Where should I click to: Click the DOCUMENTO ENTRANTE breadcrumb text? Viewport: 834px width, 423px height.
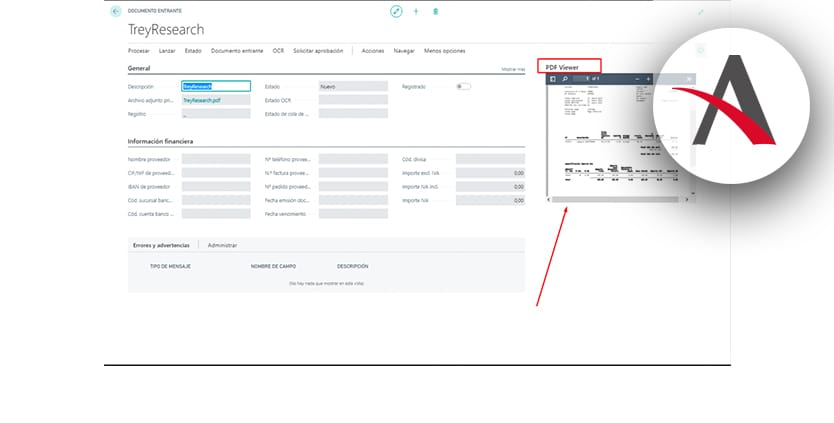click(155, 11)
